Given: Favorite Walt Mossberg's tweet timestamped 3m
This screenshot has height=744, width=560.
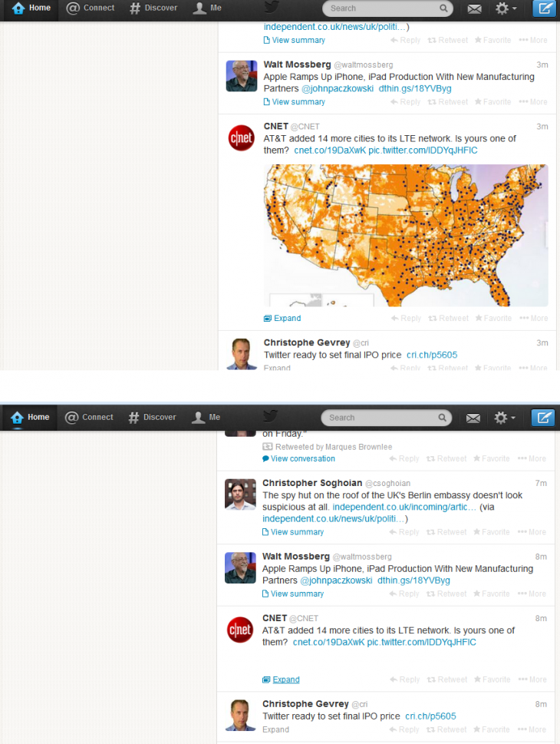Looking at the screenshot, I should tap(492, 102).
